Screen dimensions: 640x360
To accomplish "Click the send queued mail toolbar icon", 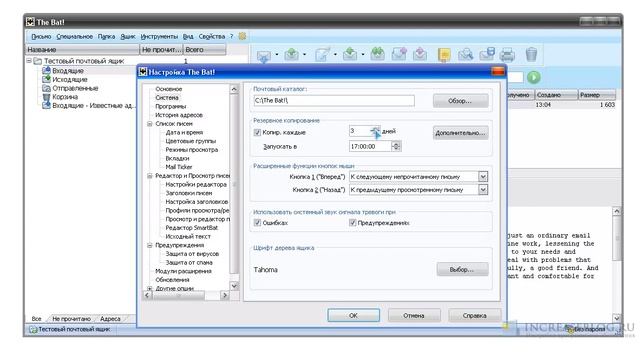I will coord(291,54).
